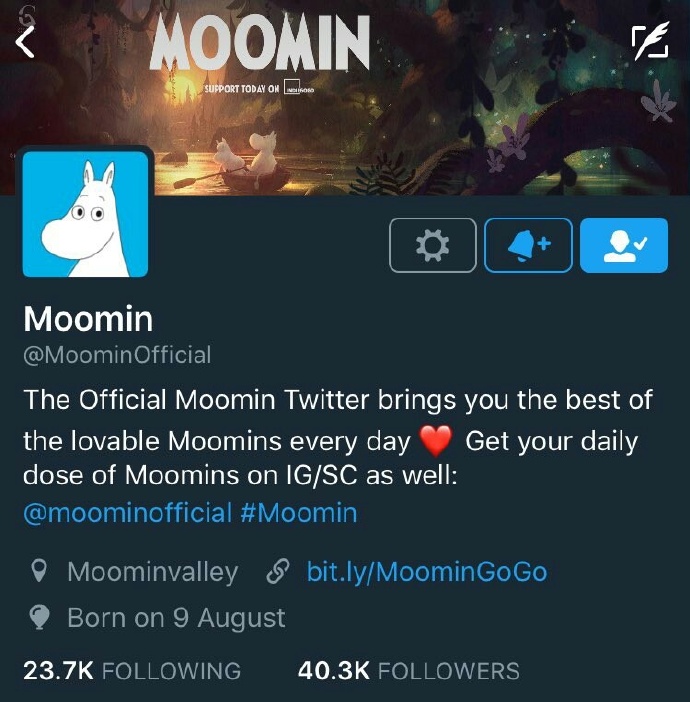This screenshot has height=702, width=690.
Task: Open the Moomin profile avatar picture
Action: (x=86, y=214)
